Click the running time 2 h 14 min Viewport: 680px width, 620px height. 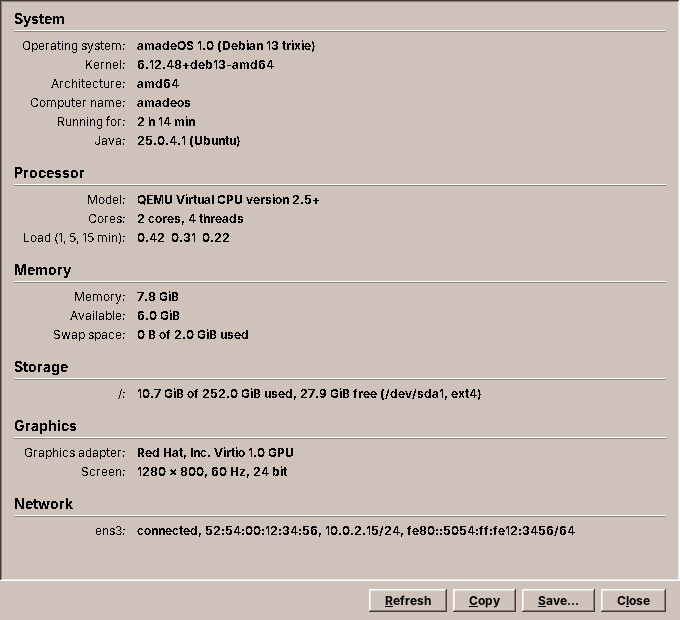(166, 122)
